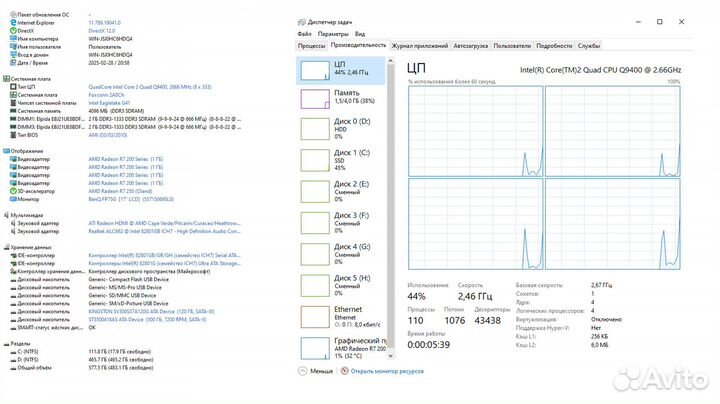Open the Параметры menu
The image size is (720, 404).
click(333, 34)
